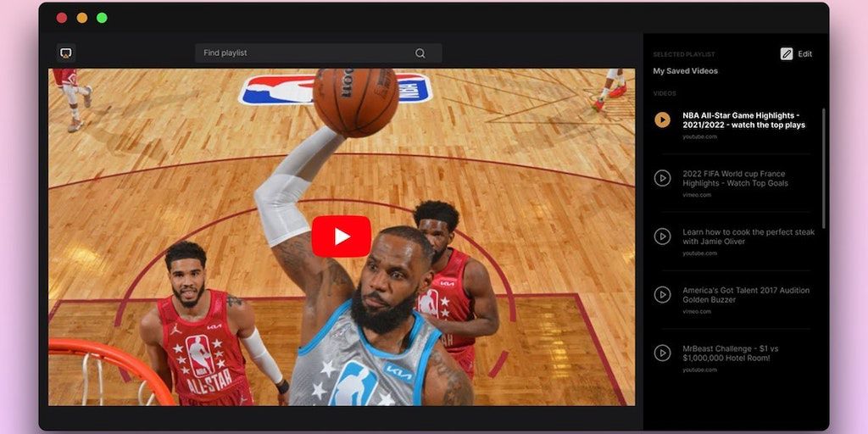868x434 pixels.
Task: Open America's Got Talent 2017 Audition title
Action: (746, 294)
